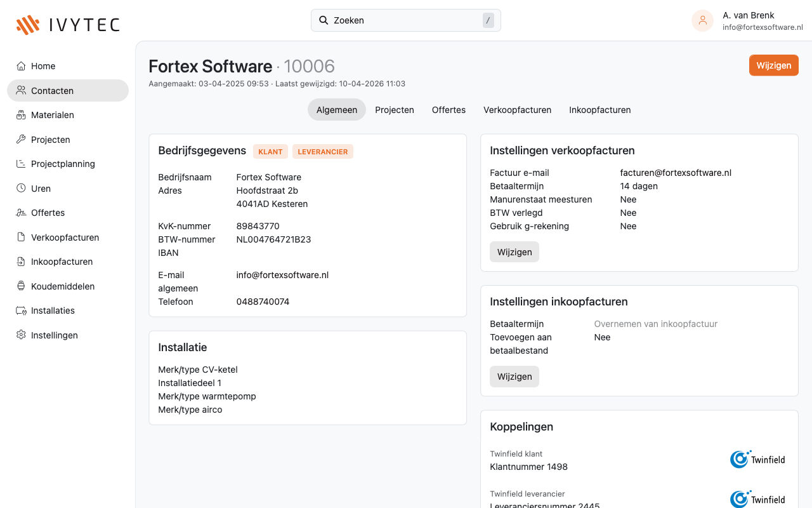The width and height of the screenshot is (812, 508).
Task: Select the Contacten sidebar icon
Action: 20,90
